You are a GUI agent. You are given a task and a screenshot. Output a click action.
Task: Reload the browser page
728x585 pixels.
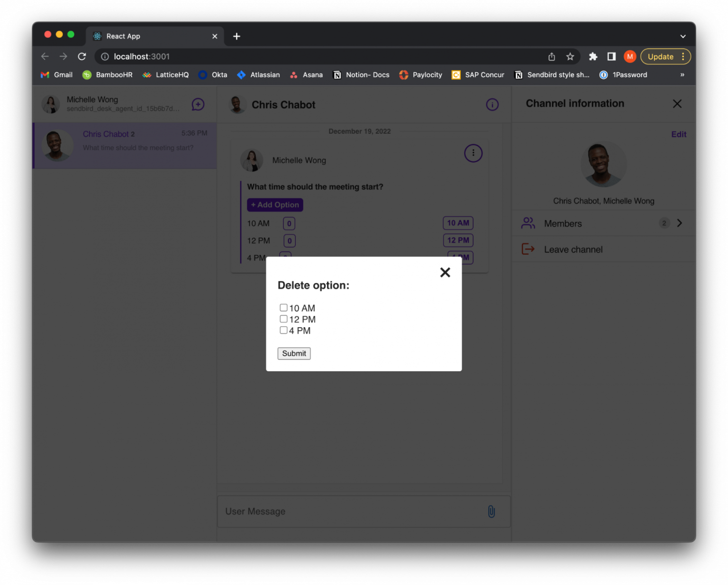82,56
